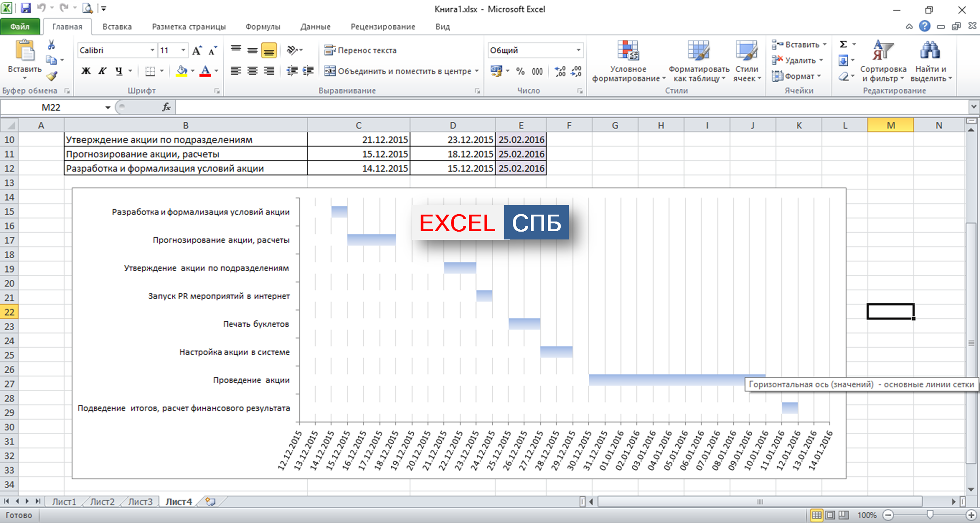Screen dimensions: 980x523
Task: Click the Format Painter brush icon
Action: pyautogui.click(x=51, y=76)
